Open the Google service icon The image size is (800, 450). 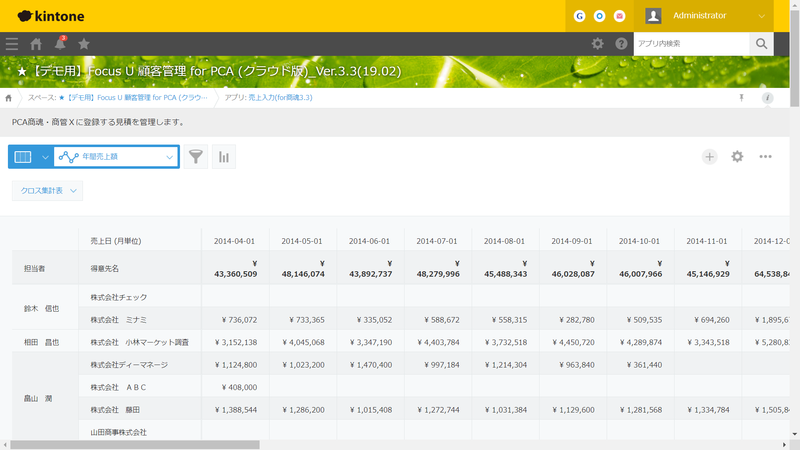tap(580, 16)
